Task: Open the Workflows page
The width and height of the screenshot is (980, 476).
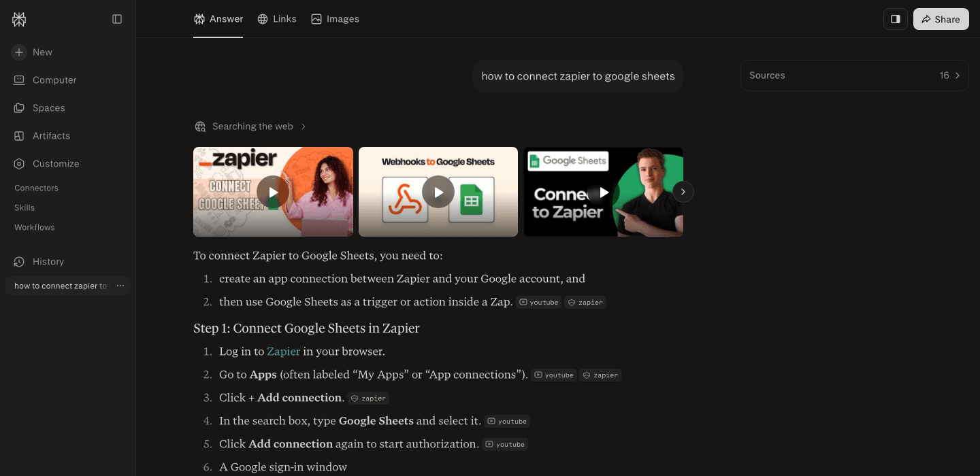Action: pyautogui.click(x=35, y=227)
